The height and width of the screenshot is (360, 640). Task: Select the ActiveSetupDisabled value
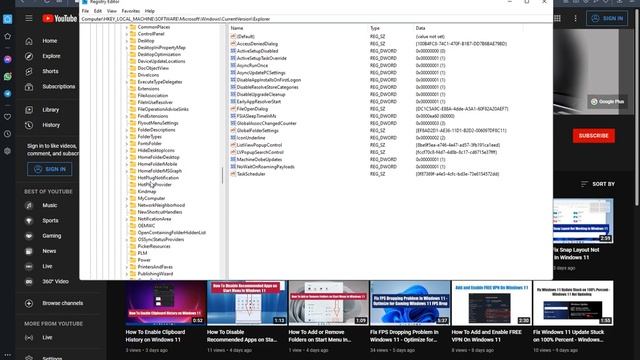pyautogui.click(x=258, y=51)
